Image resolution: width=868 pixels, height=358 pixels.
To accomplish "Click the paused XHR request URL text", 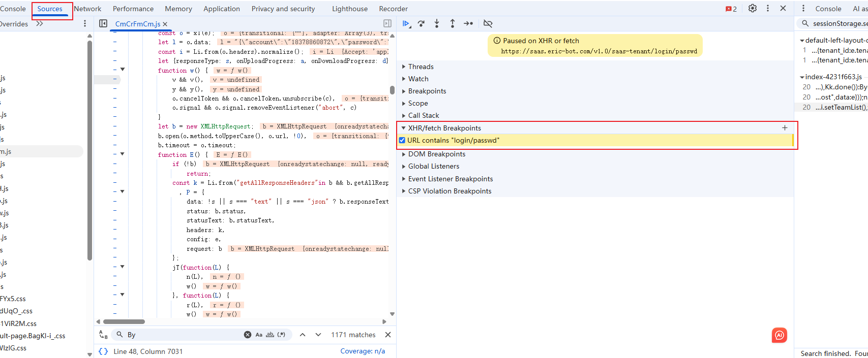I will [x=598, y=51].
